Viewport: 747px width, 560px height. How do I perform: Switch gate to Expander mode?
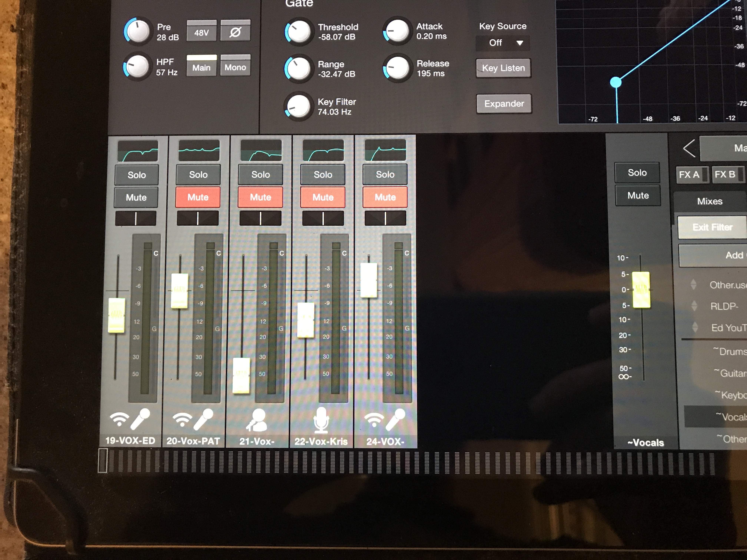tap(504, 104)
